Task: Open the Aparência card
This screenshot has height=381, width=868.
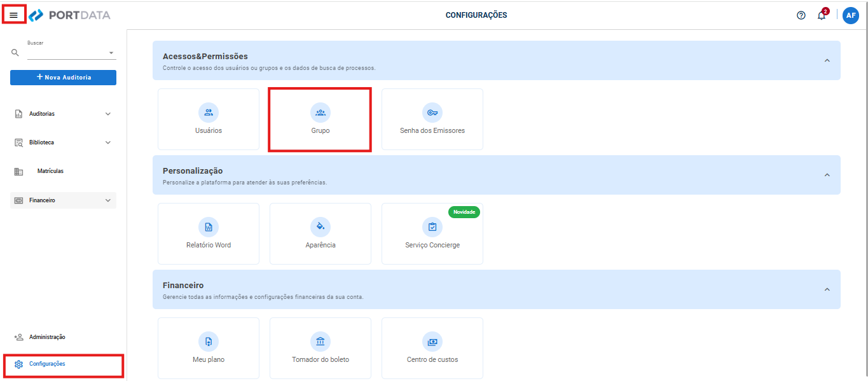Action: tap(320, 233)
